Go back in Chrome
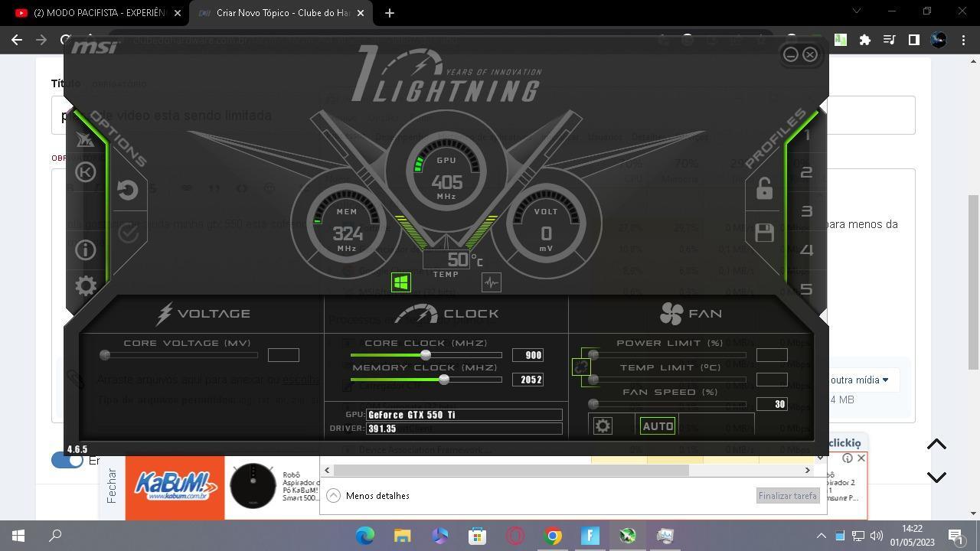 click(17, 40)
